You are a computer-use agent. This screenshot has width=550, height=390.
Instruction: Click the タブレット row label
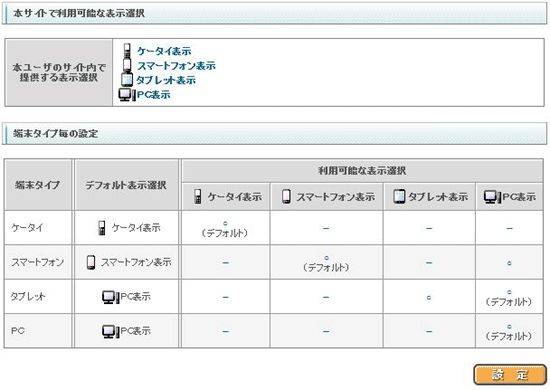tap(28, 297)
